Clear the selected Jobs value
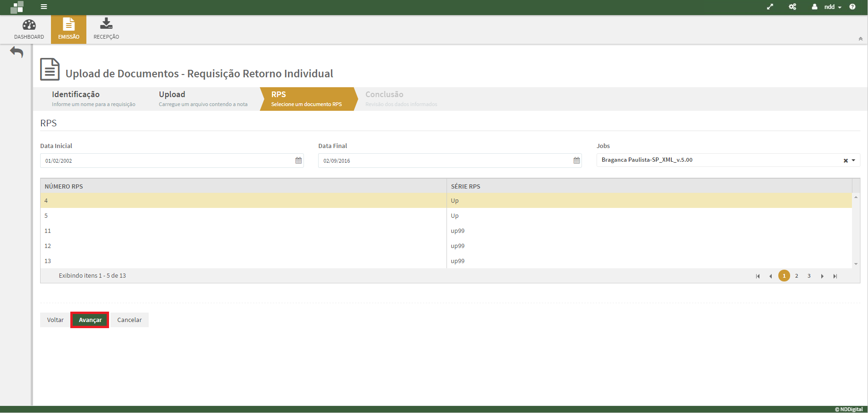 [x=845, y=161]
